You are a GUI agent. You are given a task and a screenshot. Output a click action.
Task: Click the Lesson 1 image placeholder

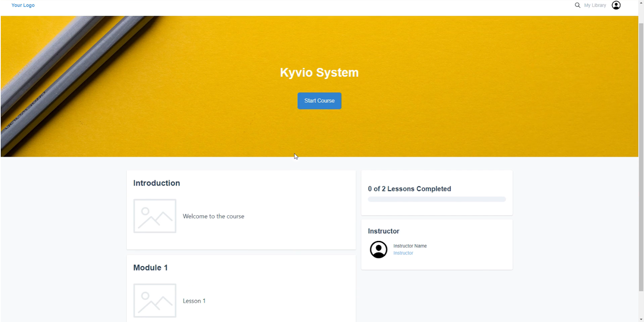[155, 301]
